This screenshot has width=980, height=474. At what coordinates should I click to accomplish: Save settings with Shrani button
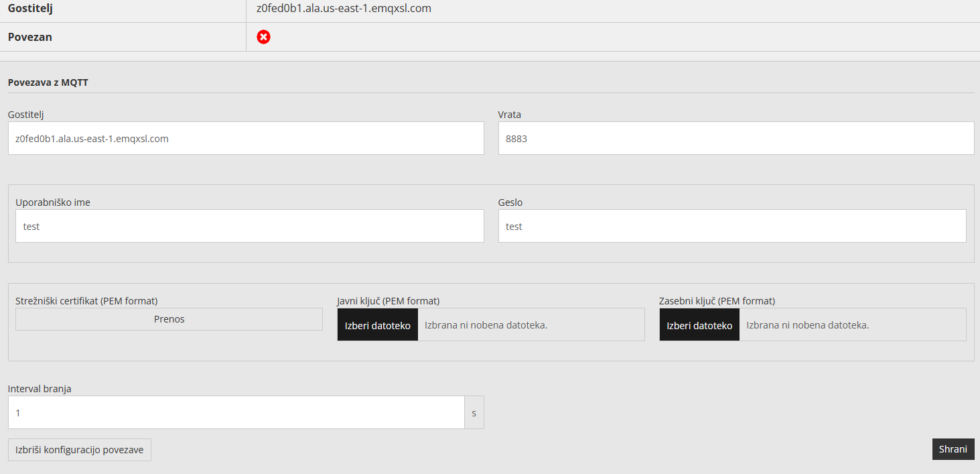[953, 449]
